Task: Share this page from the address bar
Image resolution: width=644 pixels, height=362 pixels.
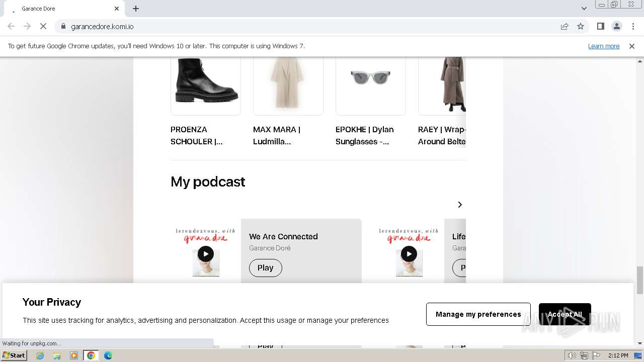Action: tap(565, 26)
